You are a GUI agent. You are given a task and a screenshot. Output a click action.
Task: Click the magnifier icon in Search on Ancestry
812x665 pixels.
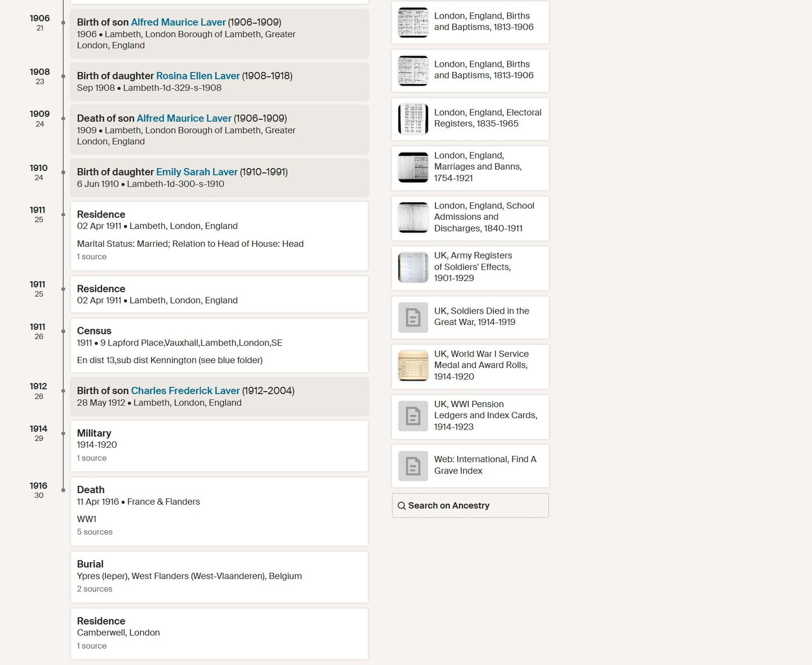(x=402, y=506)
